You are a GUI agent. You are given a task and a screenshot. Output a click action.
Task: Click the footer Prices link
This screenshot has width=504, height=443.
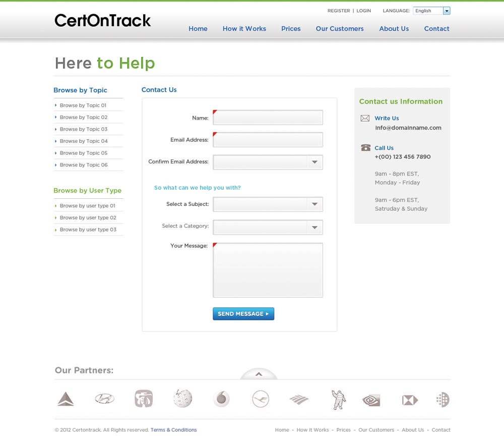343,430
